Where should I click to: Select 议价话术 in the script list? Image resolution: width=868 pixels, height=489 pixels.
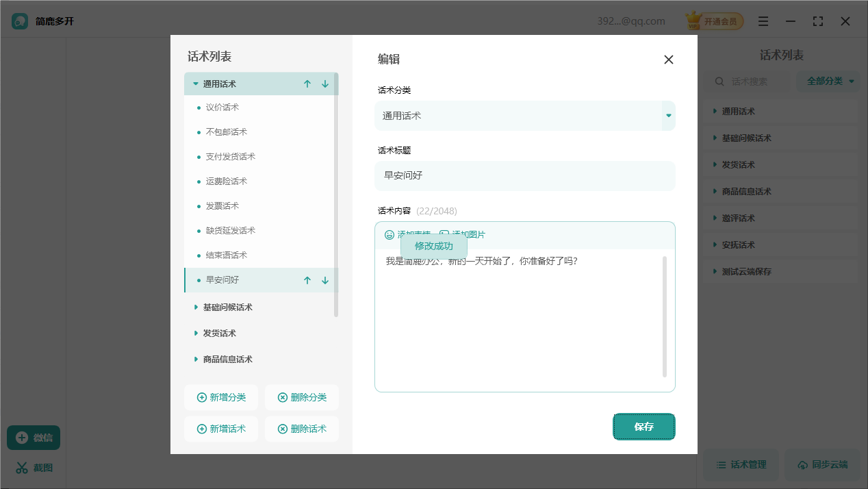coord(222,108)
